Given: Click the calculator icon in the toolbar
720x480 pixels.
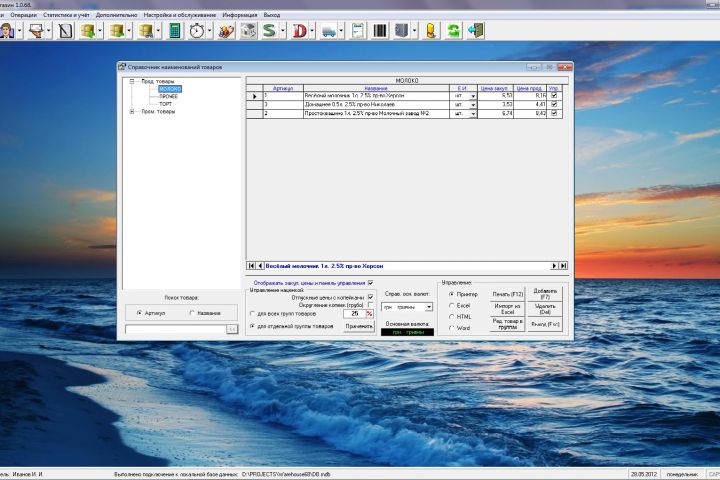Looking at the screenshot, I should coord(176,31).
